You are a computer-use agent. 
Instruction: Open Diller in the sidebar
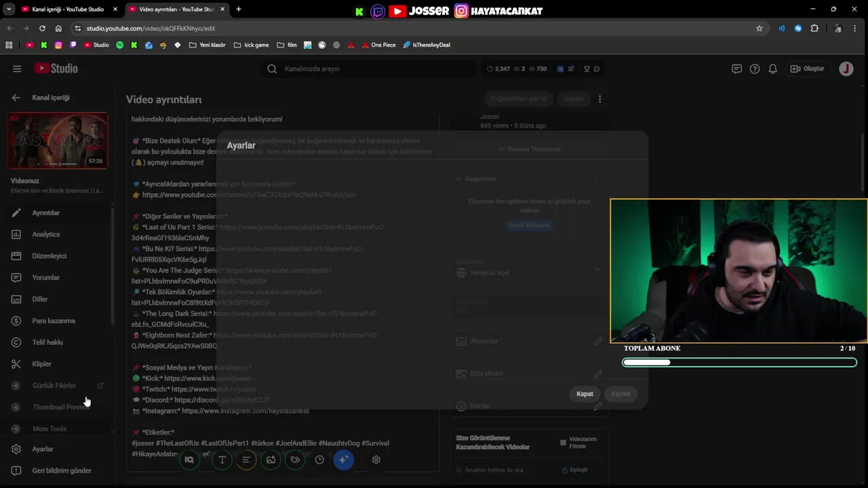point(56,300)
